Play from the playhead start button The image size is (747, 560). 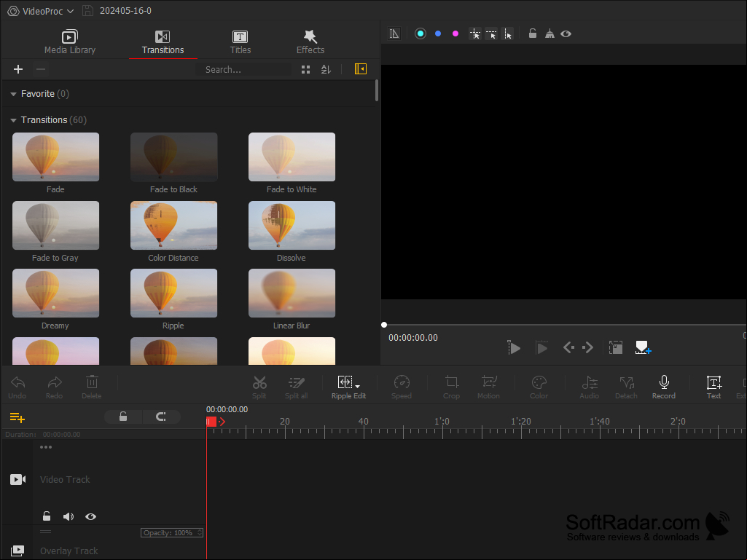pos(514,347)
